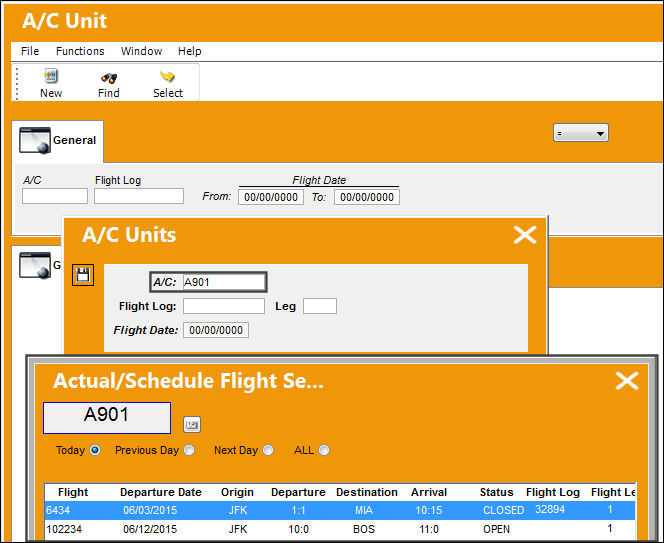Select flight 6434 row

click(x=340, y=510)
